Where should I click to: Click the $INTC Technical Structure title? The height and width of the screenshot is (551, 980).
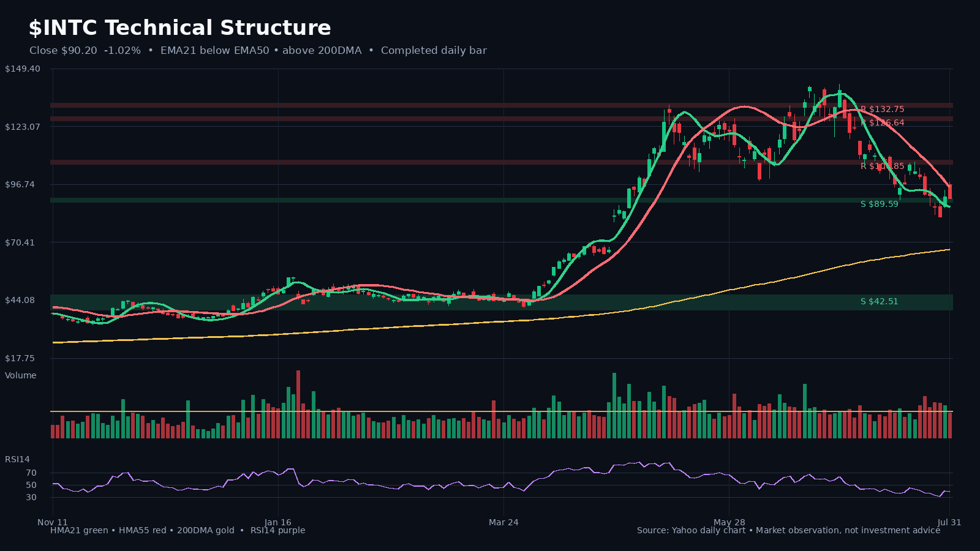pos(179,28)
